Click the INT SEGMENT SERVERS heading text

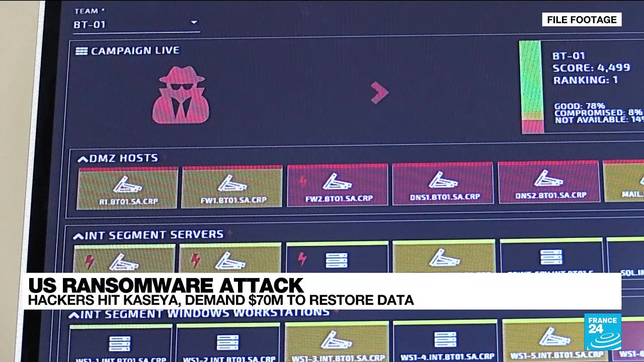click(154, 235)
